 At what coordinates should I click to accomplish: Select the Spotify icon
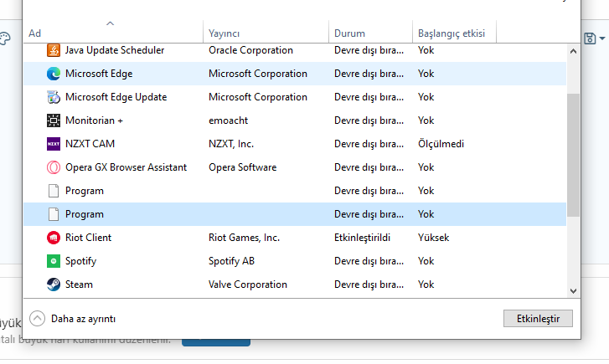pos(54,261)
